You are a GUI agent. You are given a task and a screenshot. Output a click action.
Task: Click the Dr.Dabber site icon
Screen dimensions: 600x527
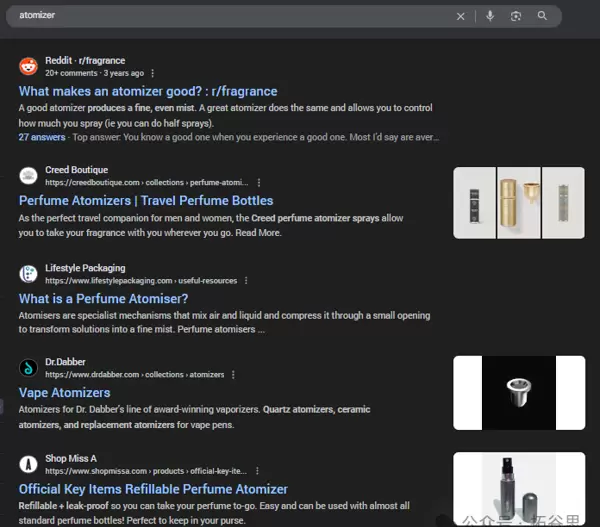coord(28,368)
